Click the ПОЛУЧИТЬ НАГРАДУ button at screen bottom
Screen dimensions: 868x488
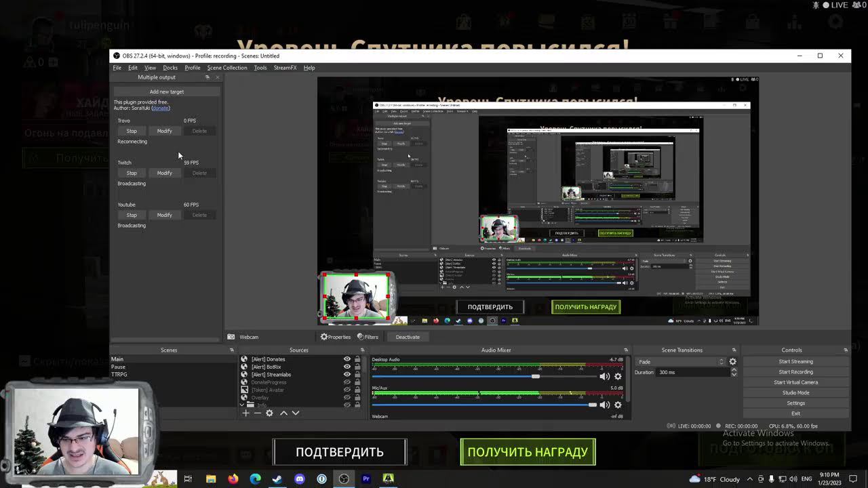528,452
